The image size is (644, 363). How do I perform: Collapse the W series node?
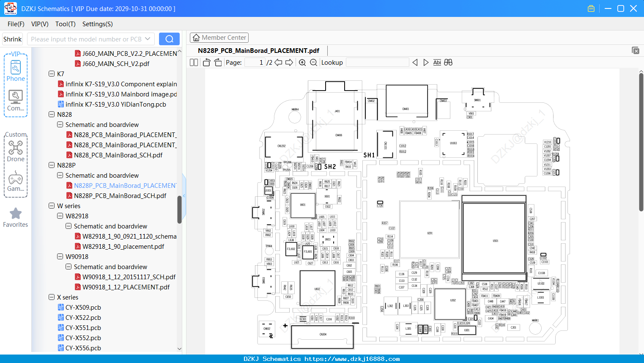(52, 206)
